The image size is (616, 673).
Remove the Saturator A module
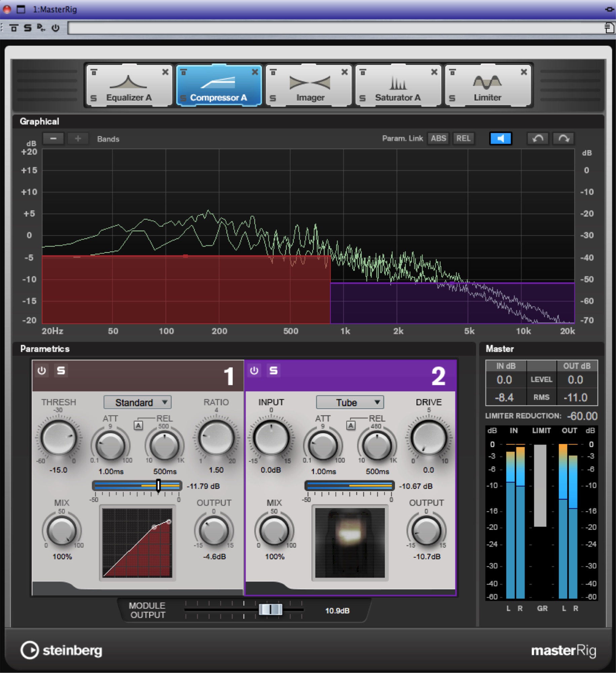[434, 72]
